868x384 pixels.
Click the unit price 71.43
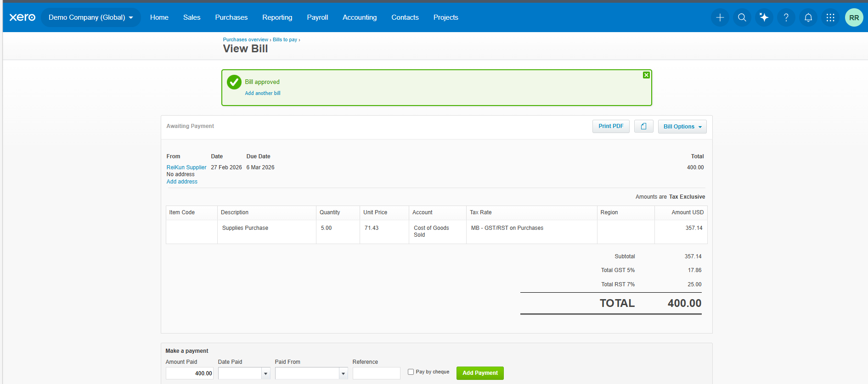(x=372, y=228)
